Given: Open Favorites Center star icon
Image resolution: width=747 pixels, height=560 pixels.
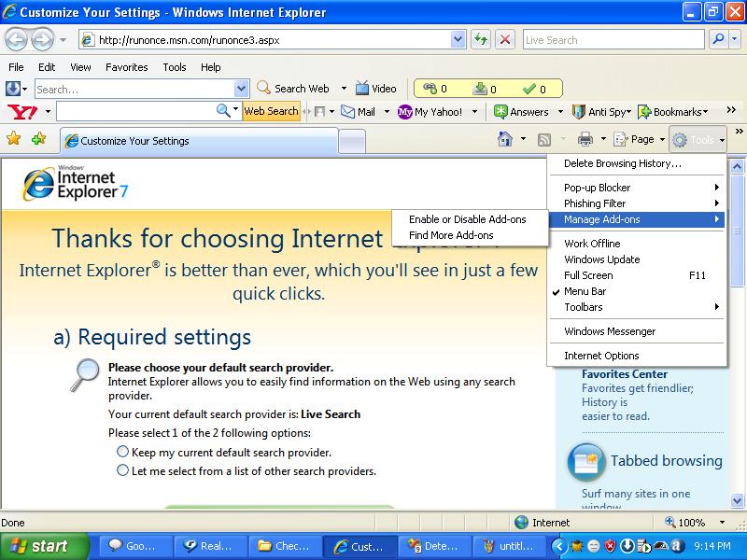Looking at the screenshot, I should (x=14, y=139).
